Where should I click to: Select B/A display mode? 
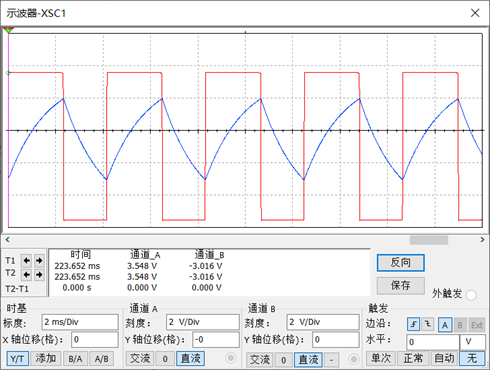75,359
